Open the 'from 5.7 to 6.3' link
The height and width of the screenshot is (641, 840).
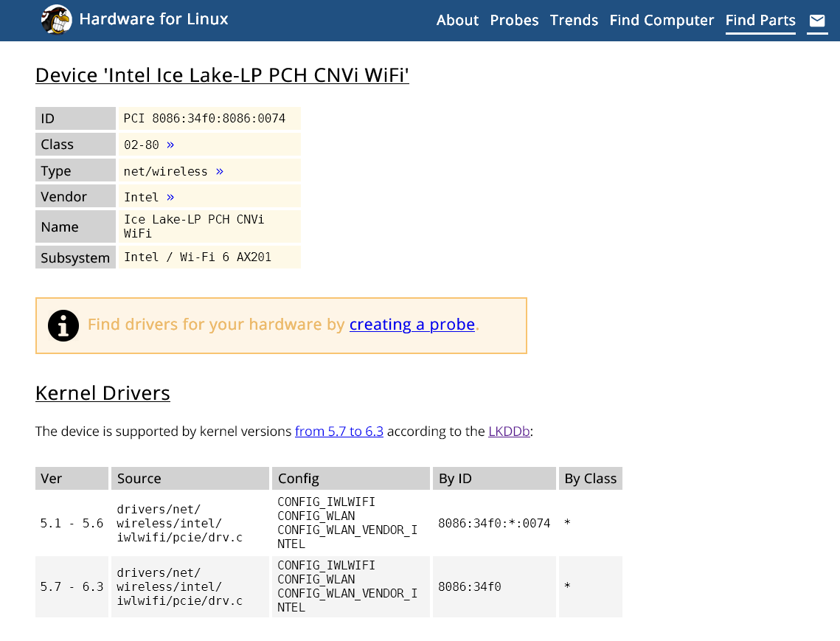[x=339, y=432]
